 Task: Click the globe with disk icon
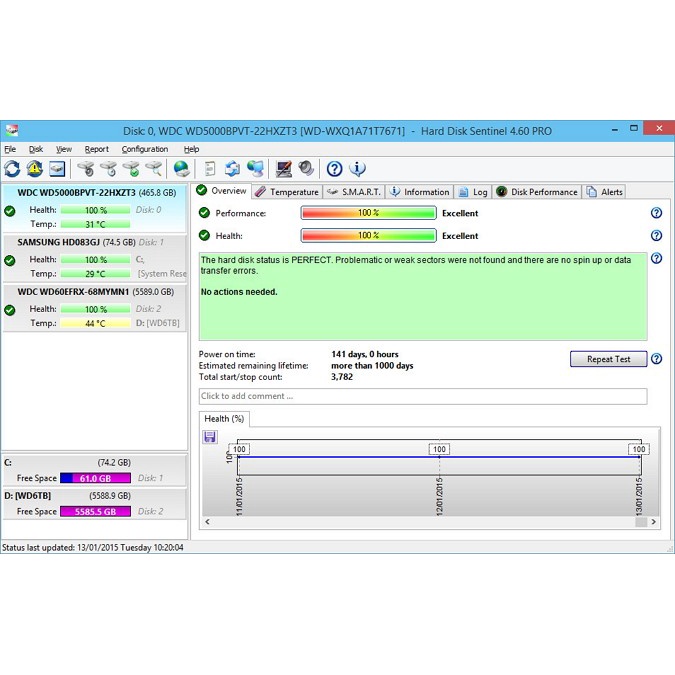(x=181, y=169)
